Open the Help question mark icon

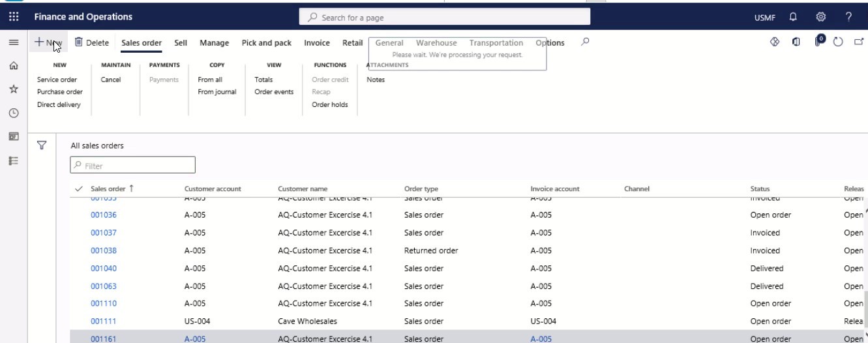848,17
